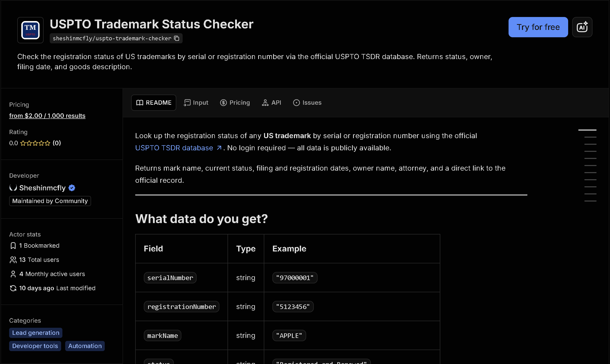The height and width of the screenshot is (364, 610).
Task: Select the Lead generation category tag
Action: click(x=36, y=333)
